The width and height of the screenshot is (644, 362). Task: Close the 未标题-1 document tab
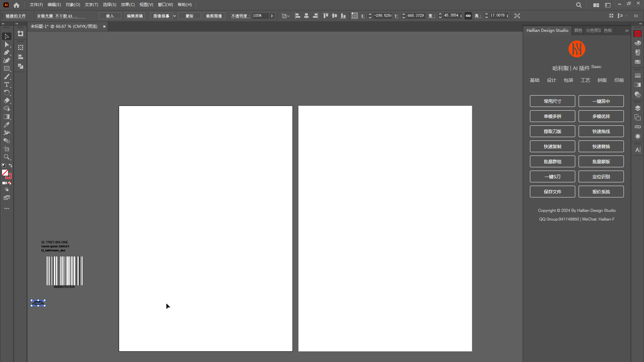[x=104, y=26]
